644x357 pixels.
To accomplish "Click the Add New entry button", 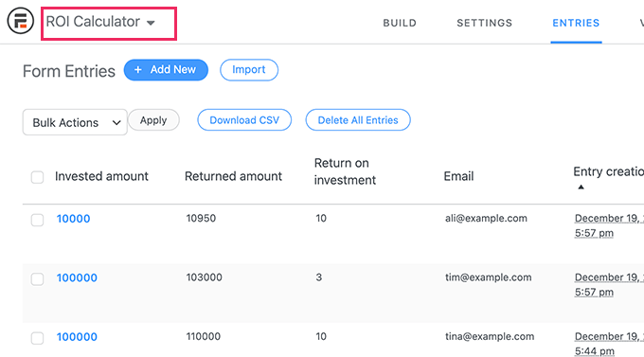I will pyautogui.click(x=166, y=70).
